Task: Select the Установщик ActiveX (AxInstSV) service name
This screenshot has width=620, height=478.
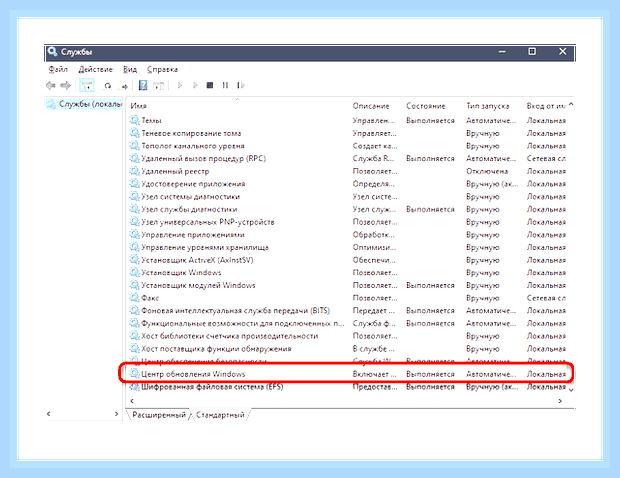Action: point(197,259)
